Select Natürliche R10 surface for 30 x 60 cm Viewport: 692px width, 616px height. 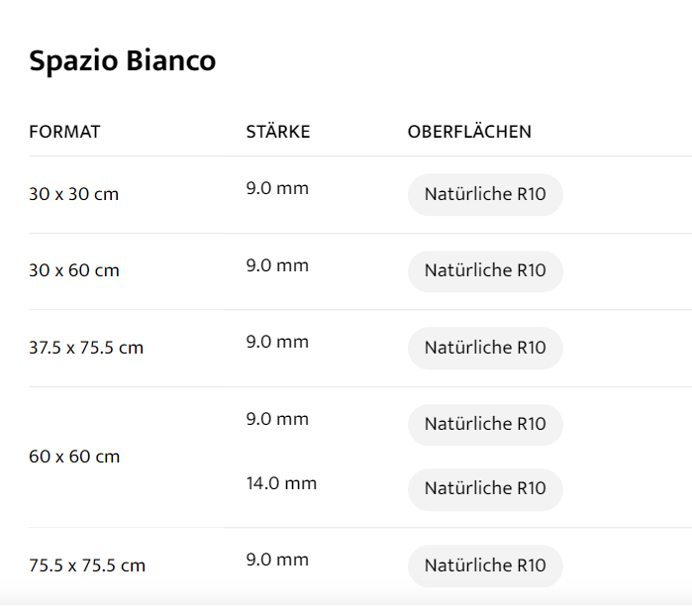485,270
